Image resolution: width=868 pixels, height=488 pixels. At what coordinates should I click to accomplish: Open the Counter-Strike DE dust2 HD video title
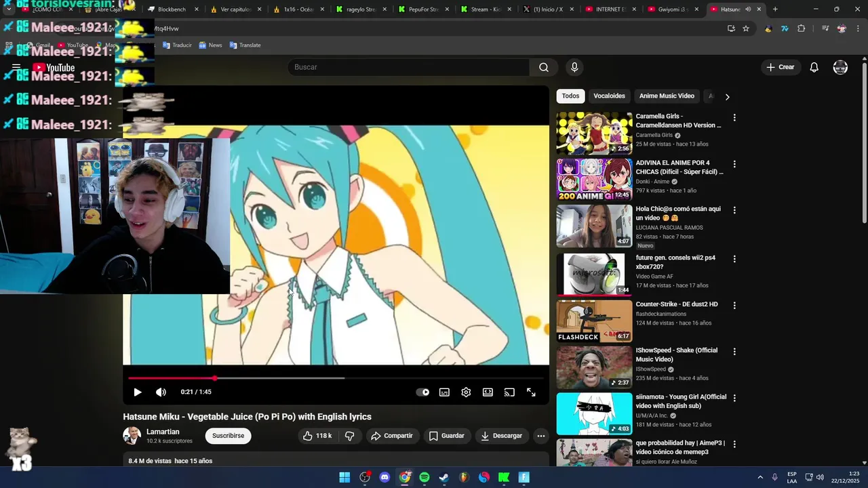click(676, 304)
